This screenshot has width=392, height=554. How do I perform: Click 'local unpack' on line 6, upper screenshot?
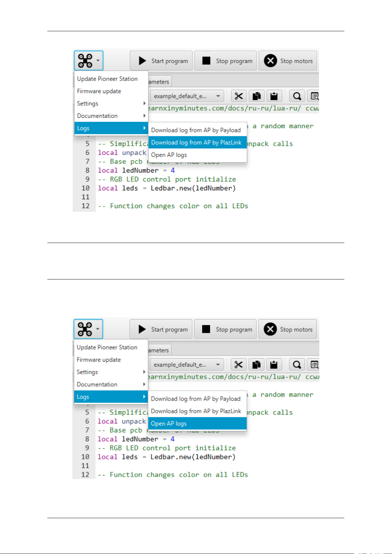click(x=122, y=153)
